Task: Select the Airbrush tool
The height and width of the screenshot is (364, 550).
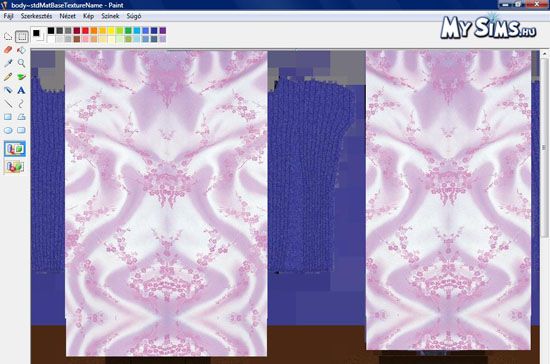Action: coord(8,90)
